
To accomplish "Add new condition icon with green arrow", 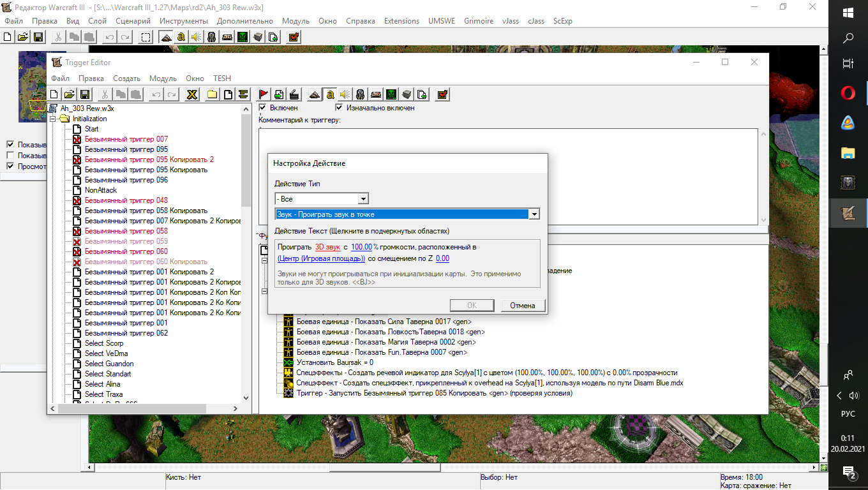I will coord(279,94).
